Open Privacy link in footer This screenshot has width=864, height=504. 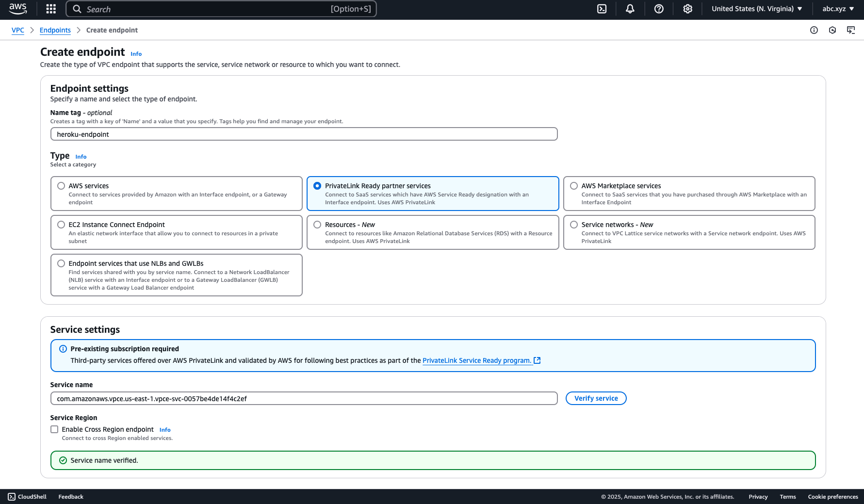click(758, 497)
